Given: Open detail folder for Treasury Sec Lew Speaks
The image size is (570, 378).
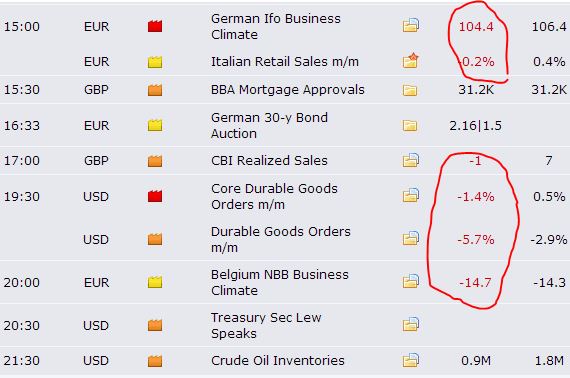Looking at the screenshot, I should (411, 324).
